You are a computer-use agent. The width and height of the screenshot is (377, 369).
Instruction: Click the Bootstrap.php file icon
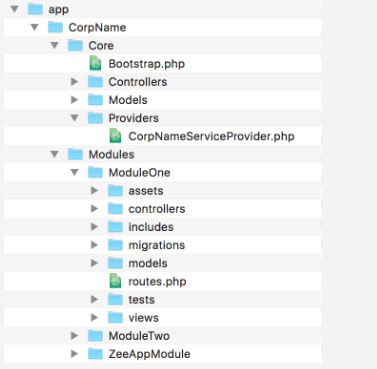point(95,63)
